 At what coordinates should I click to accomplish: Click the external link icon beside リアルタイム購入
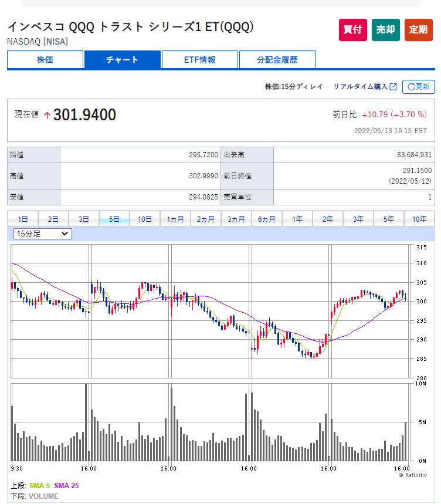point(393,86)
